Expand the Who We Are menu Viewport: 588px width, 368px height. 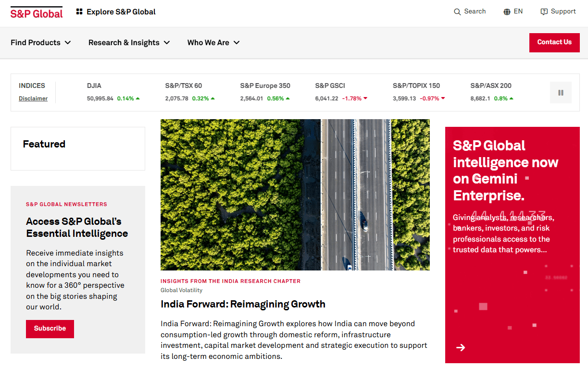tap(213, 42)
